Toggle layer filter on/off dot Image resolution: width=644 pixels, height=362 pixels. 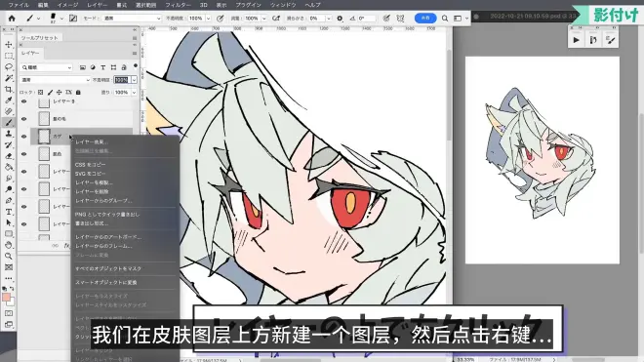[x=135, y=65]
